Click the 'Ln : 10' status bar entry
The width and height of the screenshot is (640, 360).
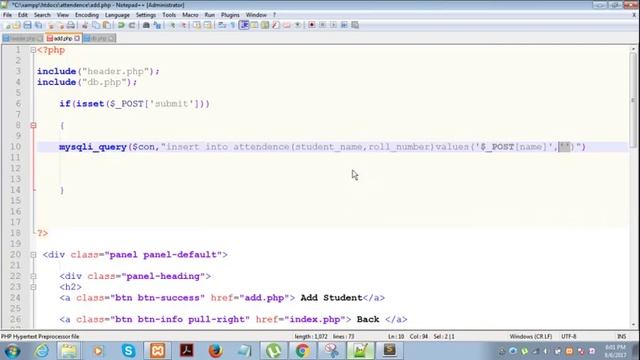(396, 336)
